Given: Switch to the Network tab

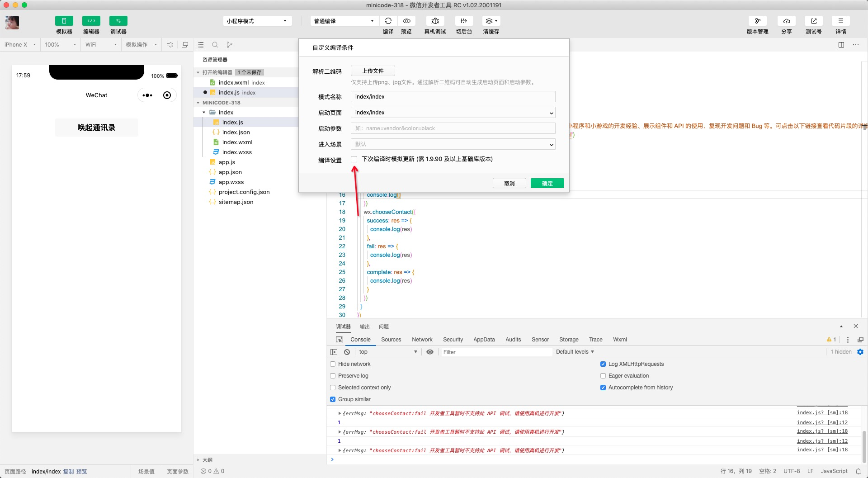Looking at the screenshot, I should [422, 340].
